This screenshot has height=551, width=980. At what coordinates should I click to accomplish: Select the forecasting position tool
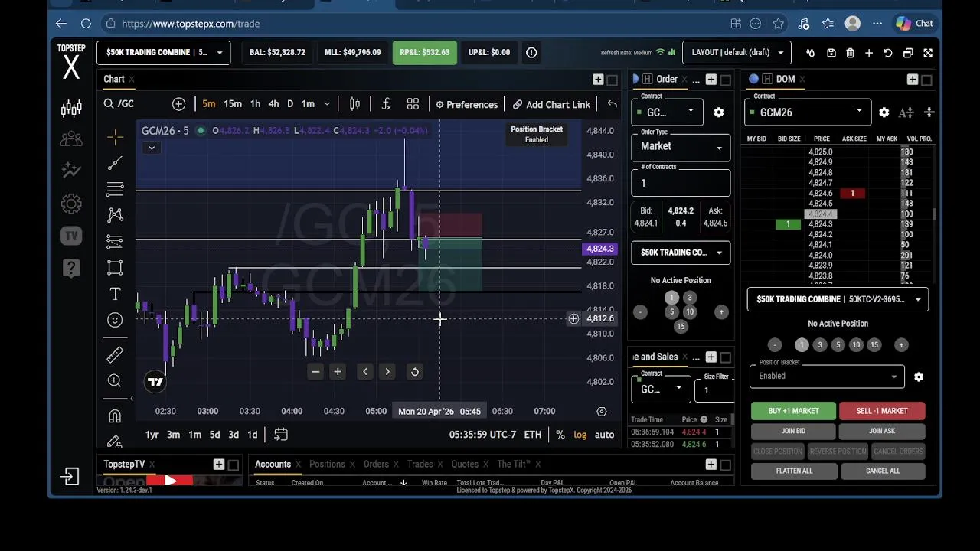[115, 241]
